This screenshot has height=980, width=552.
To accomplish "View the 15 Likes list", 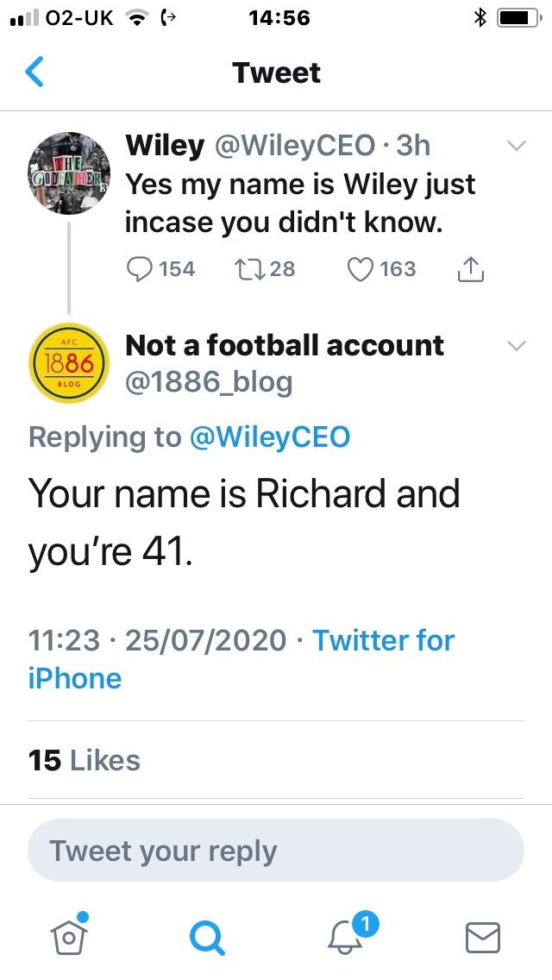I will [85, 760].
